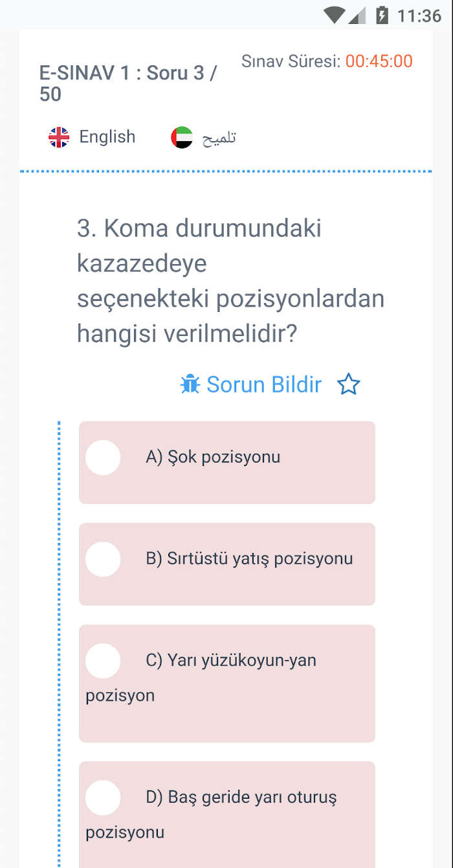
Task: Tap the battery charging icon
Action: click(382, 15)
